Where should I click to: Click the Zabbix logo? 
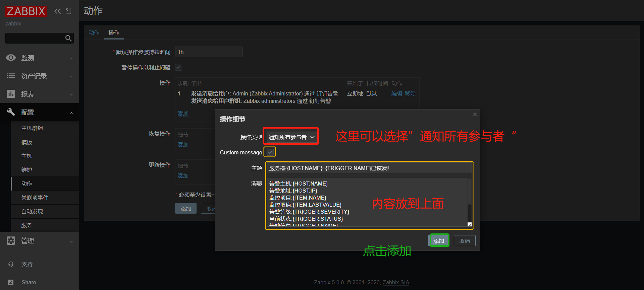coord(26,11)
